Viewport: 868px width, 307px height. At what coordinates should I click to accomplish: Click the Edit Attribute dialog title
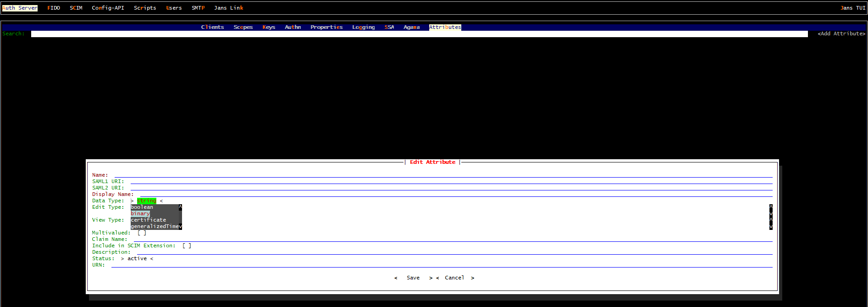point(432,162)
